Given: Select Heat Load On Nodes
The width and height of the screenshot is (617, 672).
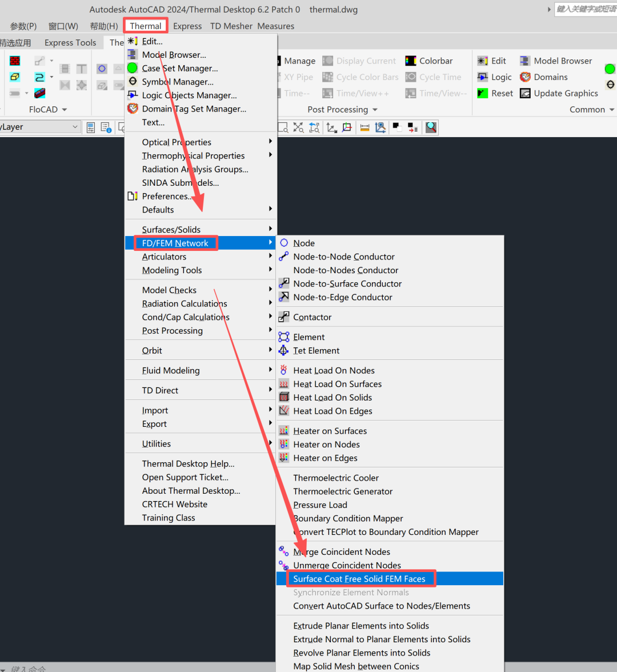Looking at the screenshot, I should point(334,371).
